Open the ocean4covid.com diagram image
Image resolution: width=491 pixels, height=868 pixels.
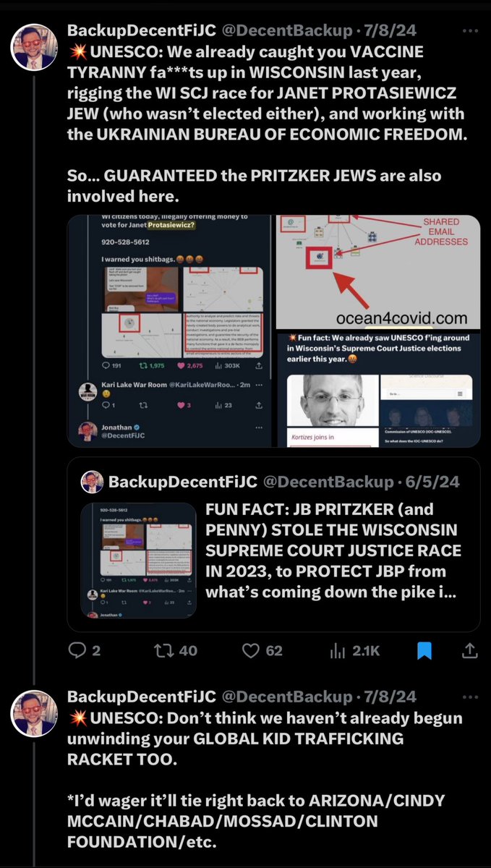pos(377,272)
